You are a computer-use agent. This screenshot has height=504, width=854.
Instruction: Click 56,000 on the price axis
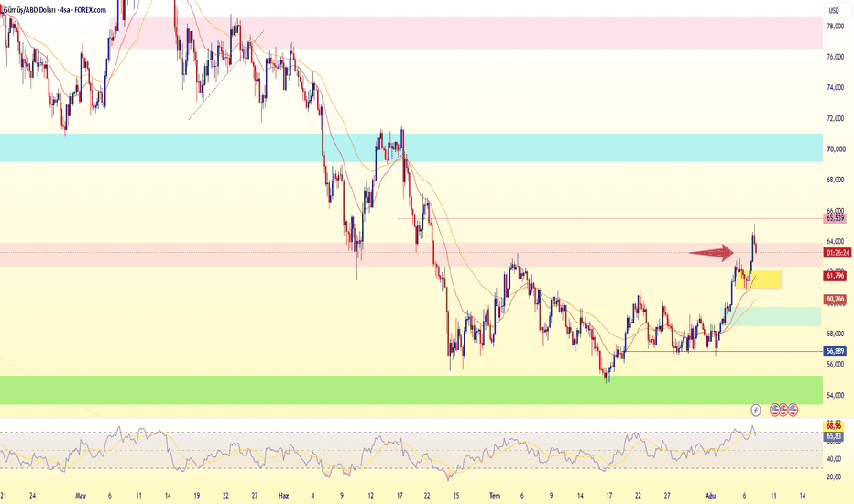click(836, 365)
